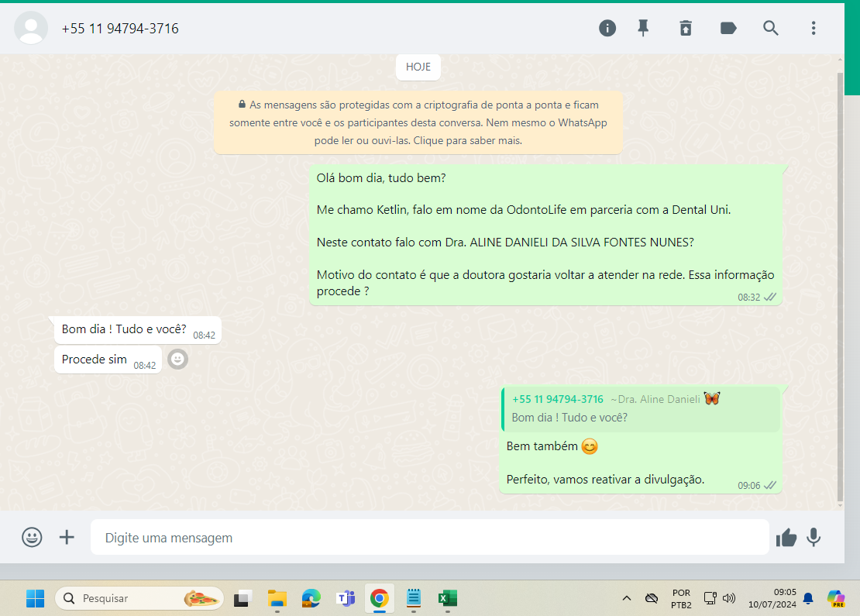Select the 'Procede sim' message bubble
The image size is (860, 616).
pyautogui.click(x=108, y=360)
